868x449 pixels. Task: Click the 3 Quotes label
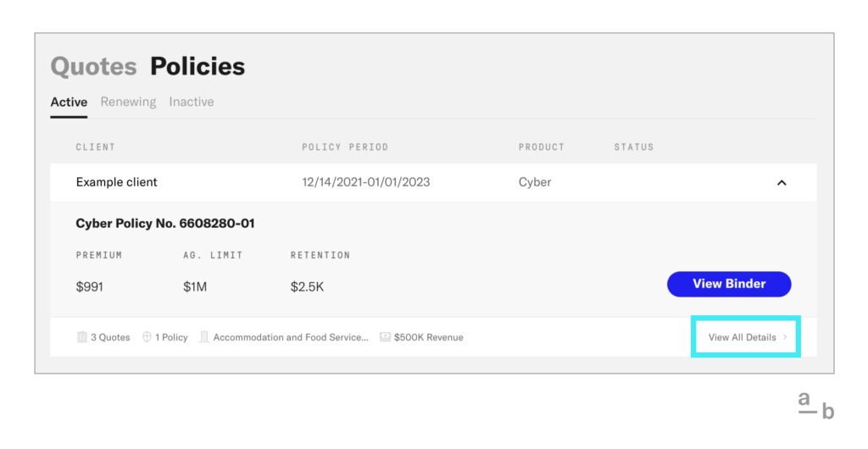(110, 337)
